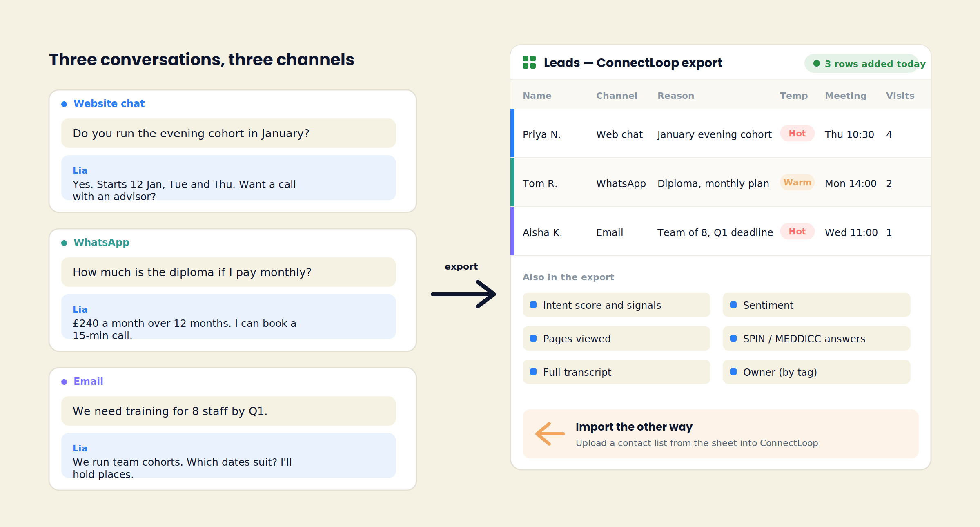Select the Owner (by tag) chip
This screenshot has width=980, height=527.
(x=816, y=372)
